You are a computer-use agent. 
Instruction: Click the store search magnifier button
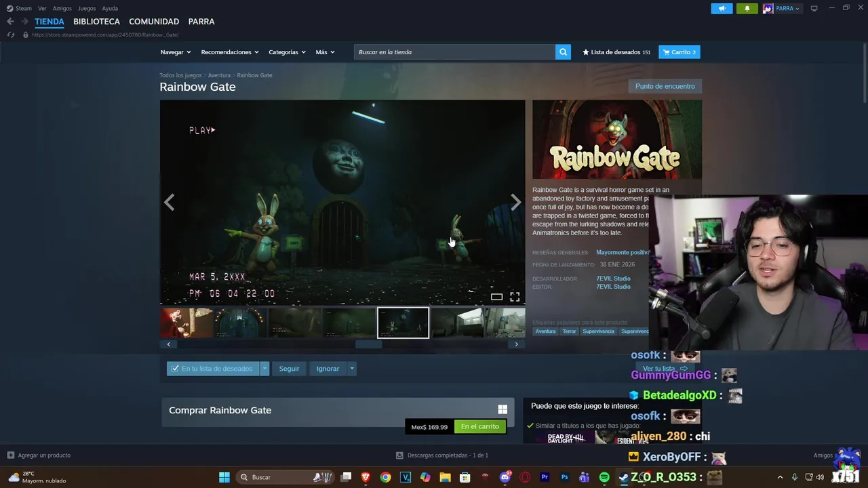pyautogui.click(x=563, y=52)
